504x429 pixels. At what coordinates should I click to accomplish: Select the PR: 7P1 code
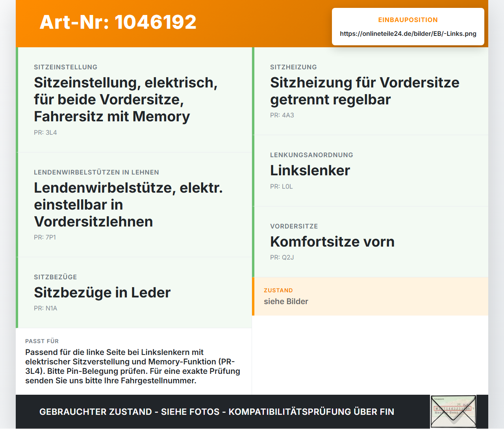(x=45, y=237)
